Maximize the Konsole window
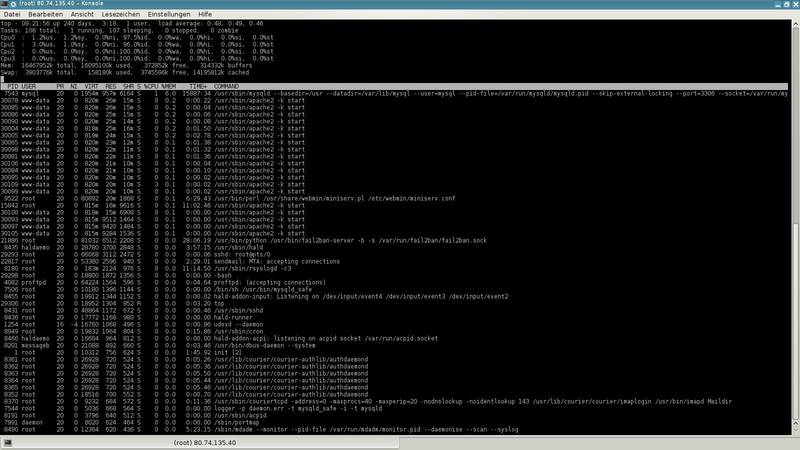Screen dimensions: 800x450 coord(786,4)
